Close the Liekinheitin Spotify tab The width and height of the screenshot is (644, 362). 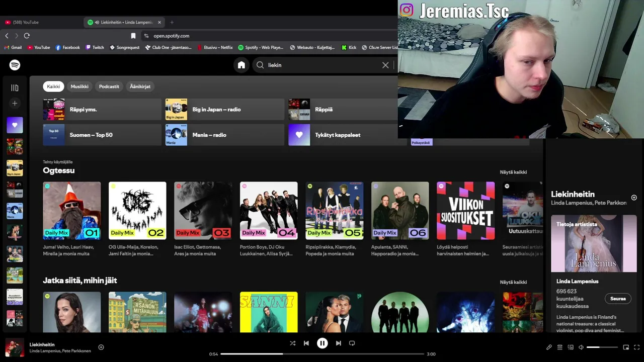tap(159, 22)
